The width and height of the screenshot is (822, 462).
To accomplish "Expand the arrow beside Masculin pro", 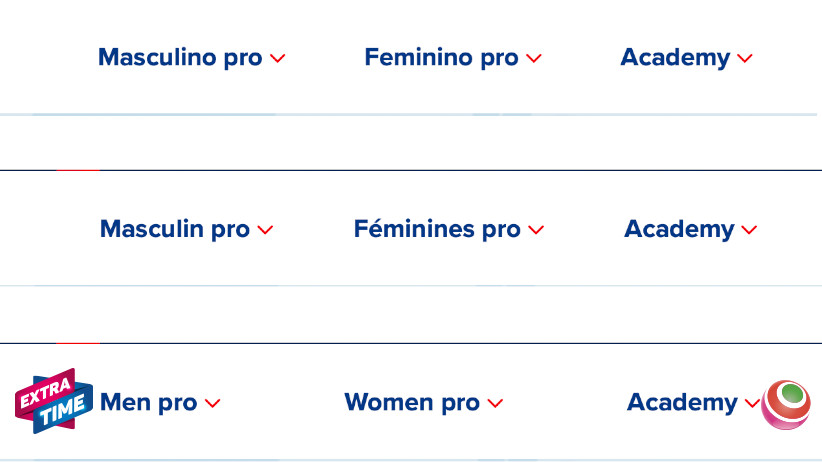I will tap(265, 231).
